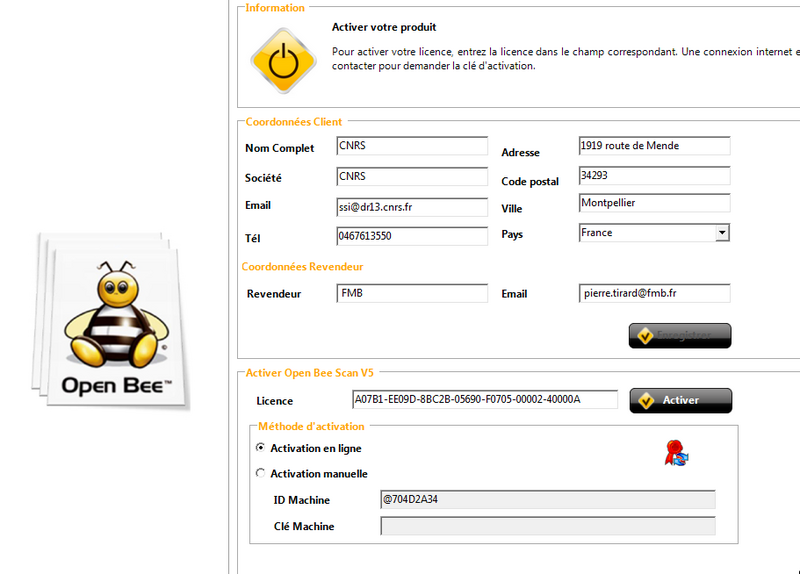This screenshot has height=574, width=800.
Task: Click reseller Email field pierre.tirard@fmb.fr
Action: coord(654,293)
